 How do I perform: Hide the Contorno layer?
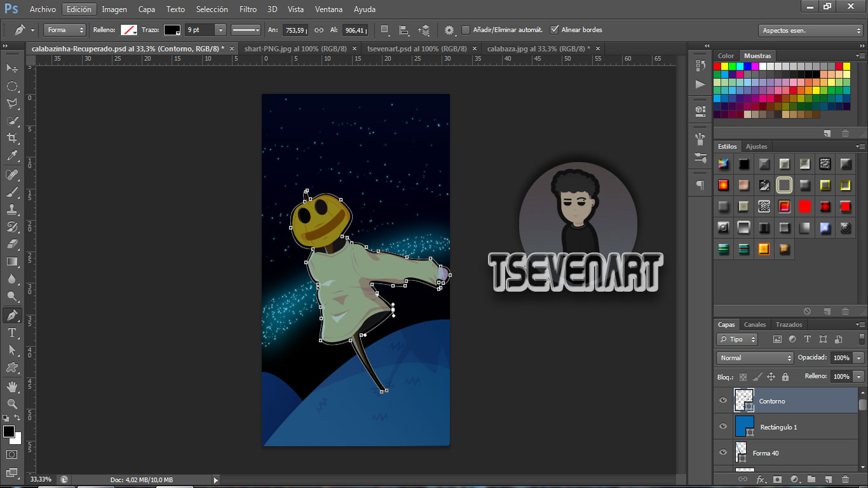click(x=722, y=401)
